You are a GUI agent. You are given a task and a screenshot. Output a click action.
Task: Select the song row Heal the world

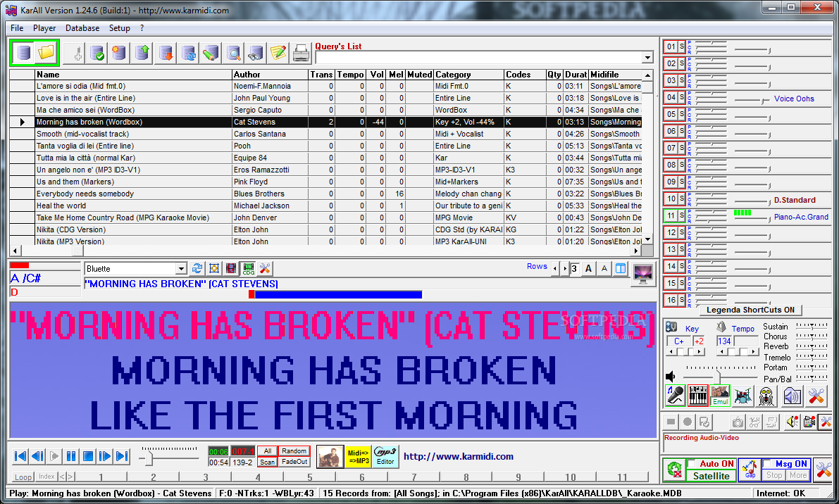(x=325, y=206)
